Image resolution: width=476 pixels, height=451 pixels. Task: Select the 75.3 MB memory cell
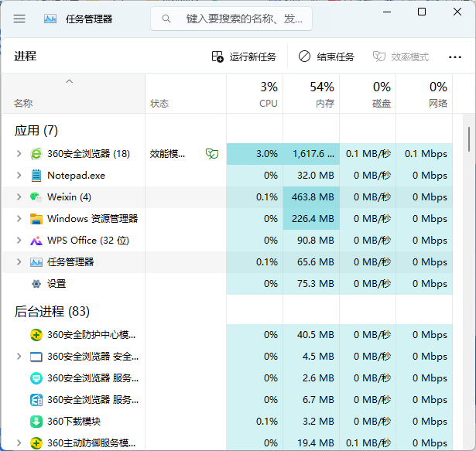click(x=311, y=284)
